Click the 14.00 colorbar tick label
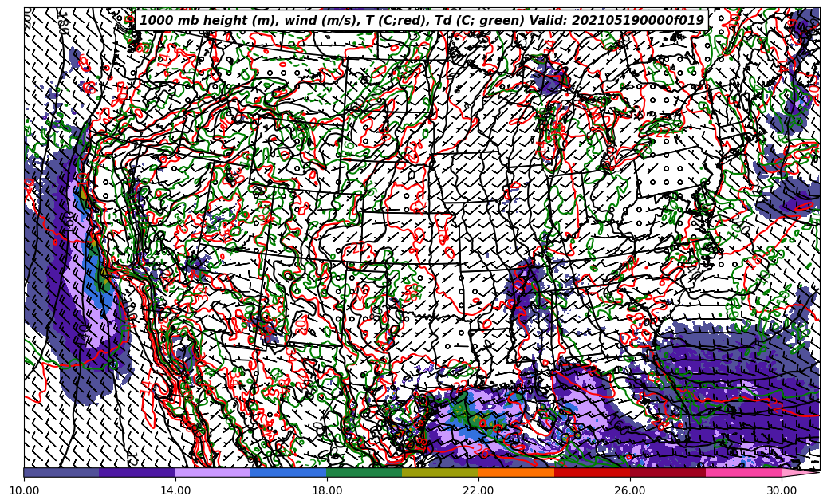This screenshot has height=504, width=827. [175, 490]
